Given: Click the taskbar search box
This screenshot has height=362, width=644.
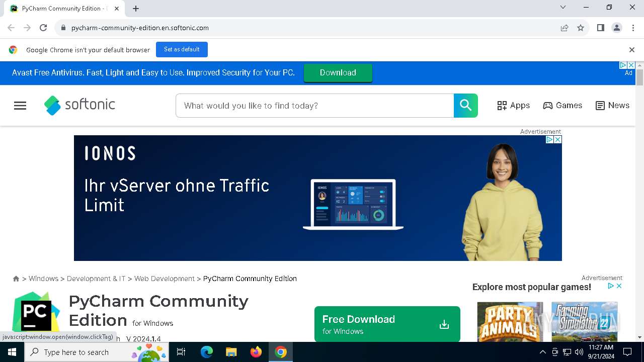Looking at the screenshot, I should (x=97, y=352).
